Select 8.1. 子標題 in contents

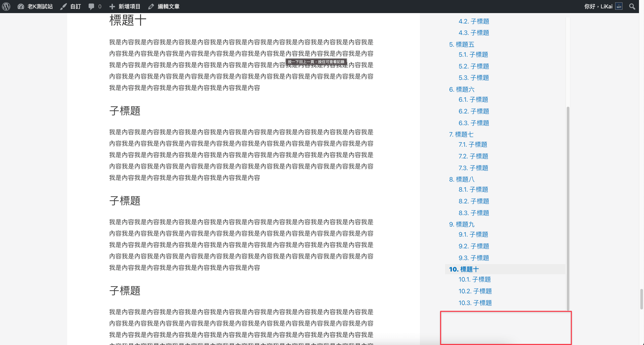pos(473,189)
